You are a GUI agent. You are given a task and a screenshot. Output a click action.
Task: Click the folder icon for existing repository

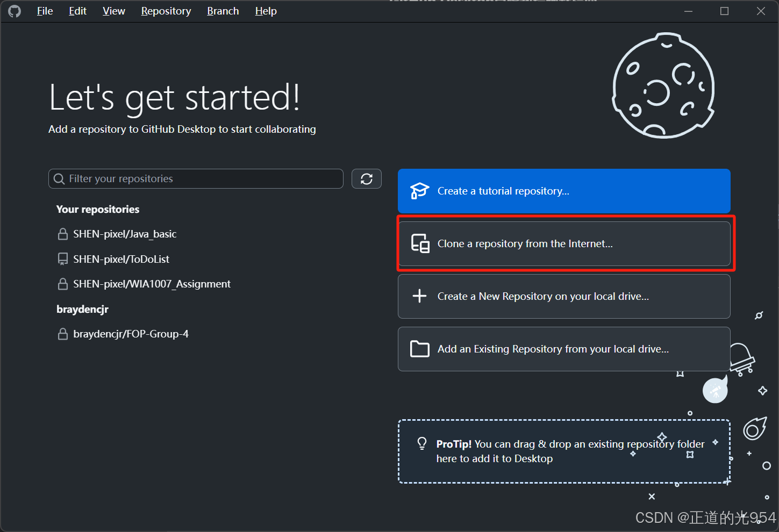tap(419, 349)
